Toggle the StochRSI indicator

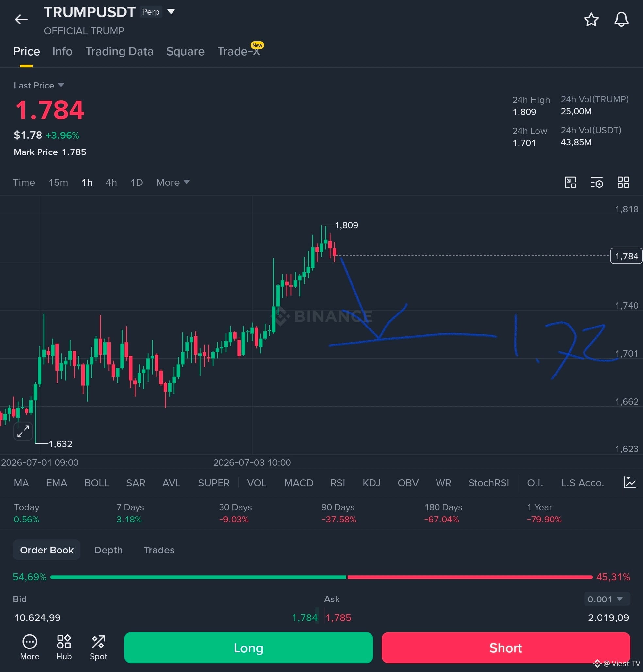[x=489, y=483]
